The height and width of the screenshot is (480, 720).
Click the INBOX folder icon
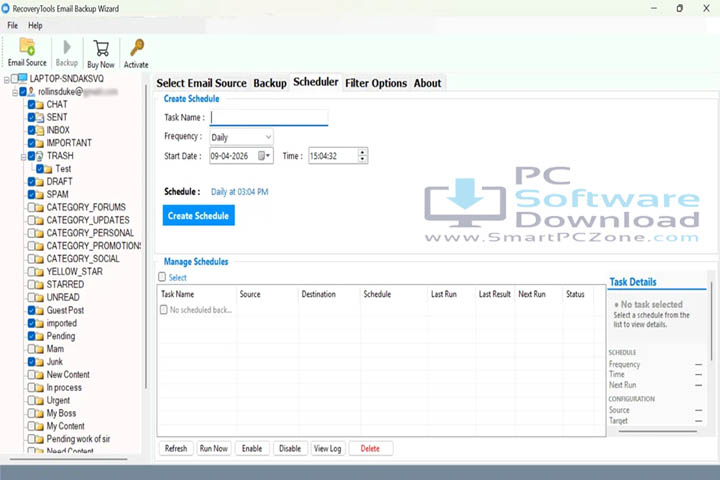click(x=40, y=130)
